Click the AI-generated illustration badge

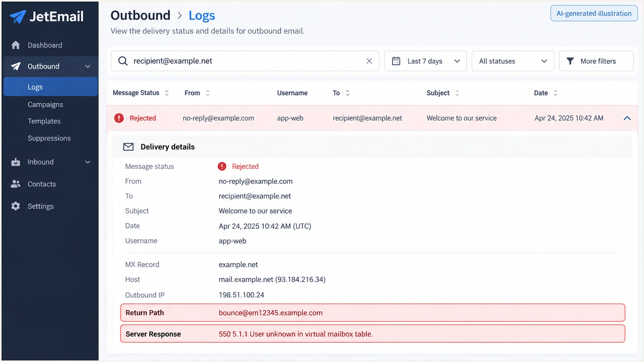tap(594, 13)
